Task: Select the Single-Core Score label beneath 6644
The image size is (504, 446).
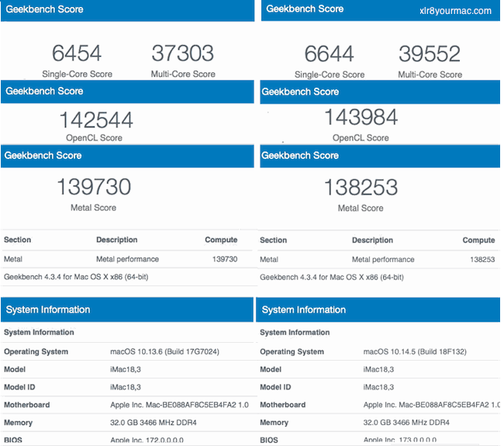Action: coord(330,74)
